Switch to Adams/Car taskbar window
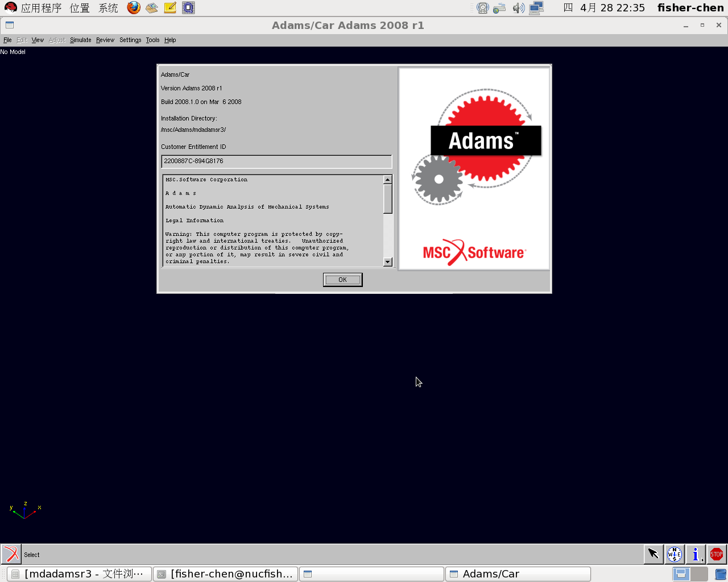Screen dimensions: 728x582 pyautogui.click(x=518, y=574)
